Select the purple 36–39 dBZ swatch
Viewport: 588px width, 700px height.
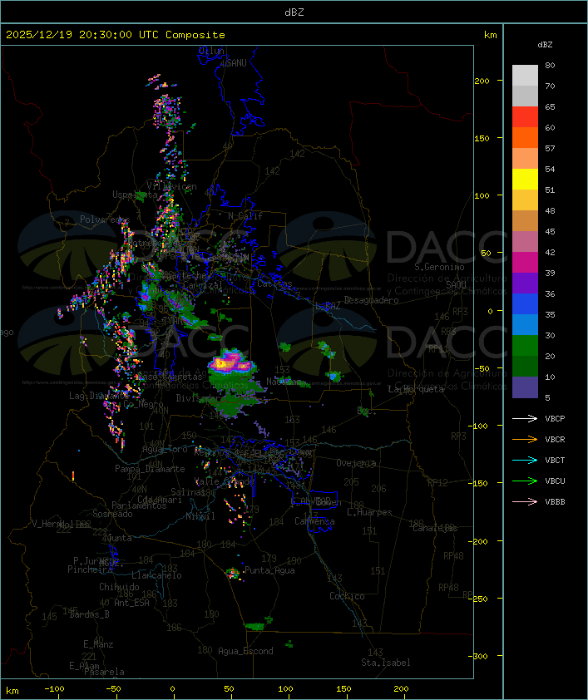point(525,283)
